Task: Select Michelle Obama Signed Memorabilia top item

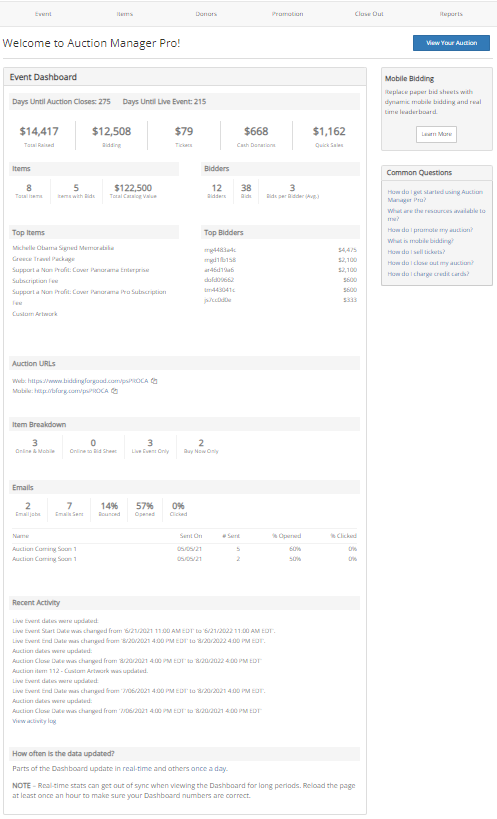Action: point(63,248)
